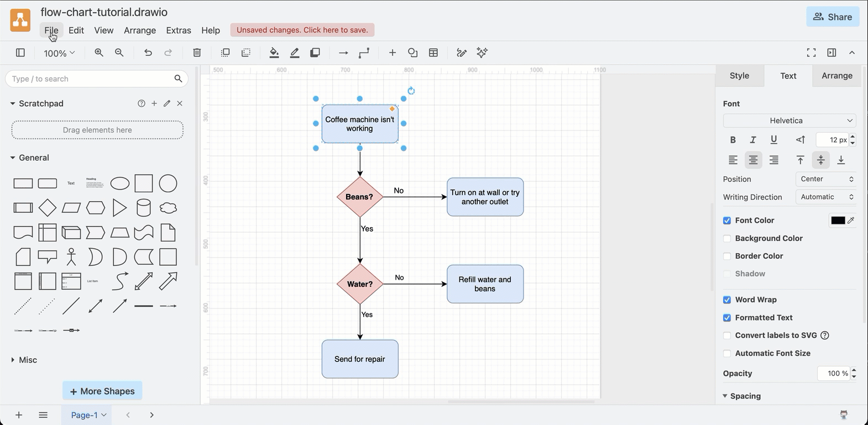Screen dimensions: 868x425
Task: Open the shapes picker toolbar icon
Action: pos(413,53)
